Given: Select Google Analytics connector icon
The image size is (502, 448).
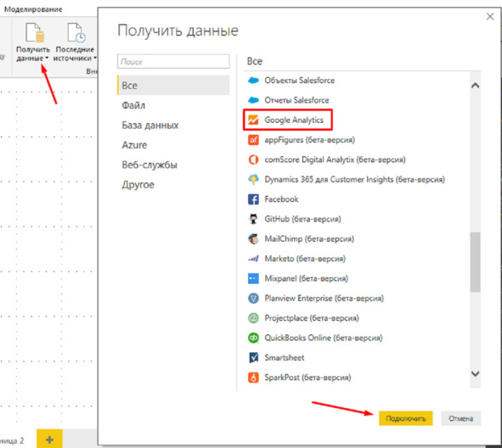Looking at the screenshot, I should (x=253, y=120).
